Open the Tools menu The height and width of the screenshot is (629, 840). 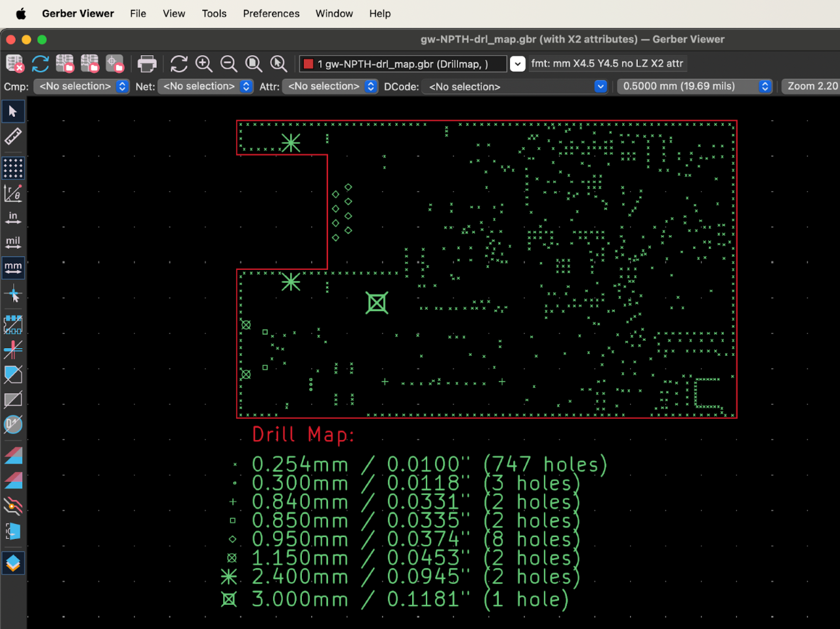(x=214, y=13)
